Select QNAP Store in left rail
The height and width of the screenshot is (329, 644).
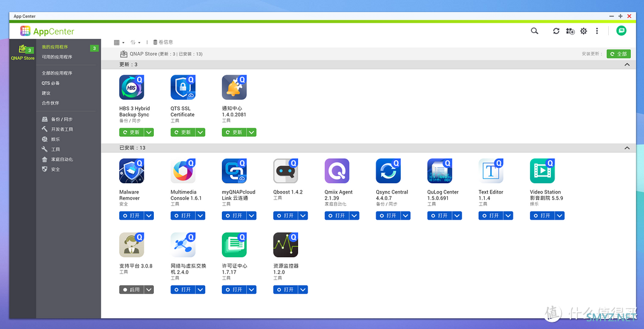pyautogui.click(x=23, y=52)
